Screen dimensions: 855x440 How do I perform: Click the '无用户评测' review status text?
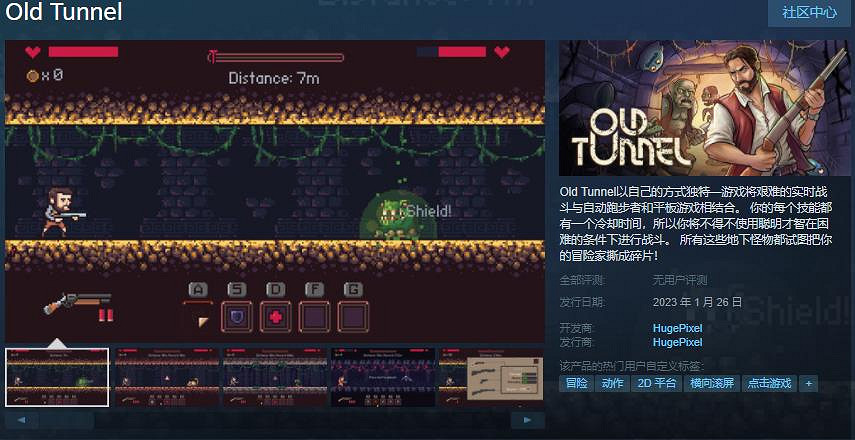[680, 281]
